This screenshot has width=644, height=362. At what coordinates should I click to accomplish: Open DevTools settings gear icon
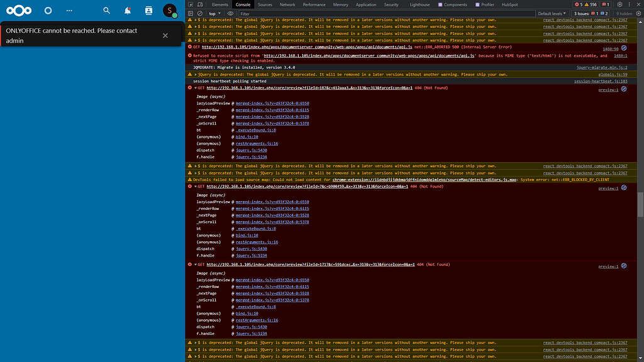pyautogui.click(x=619, y=4)
